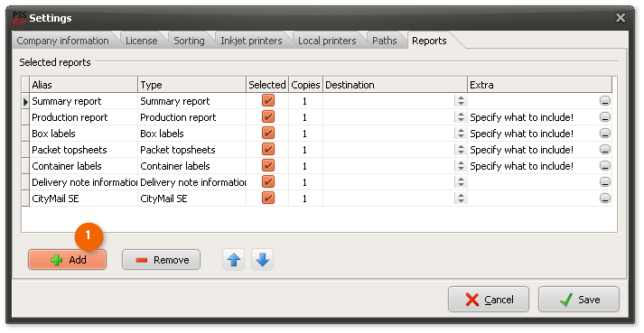Image resolution: width=644 pixels, height=333 pixels.
Task: Close the Settings window
Action: (x=621, y=18)
